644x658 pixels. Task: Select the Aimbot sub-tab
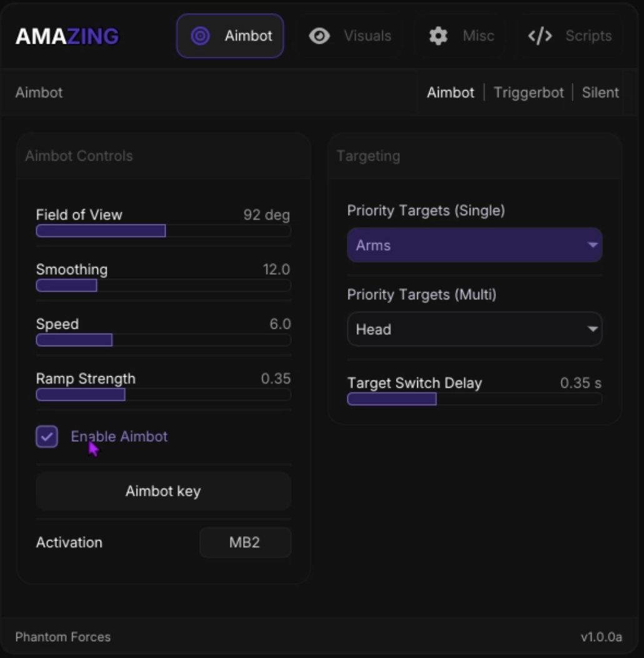[x=452, y=92]
